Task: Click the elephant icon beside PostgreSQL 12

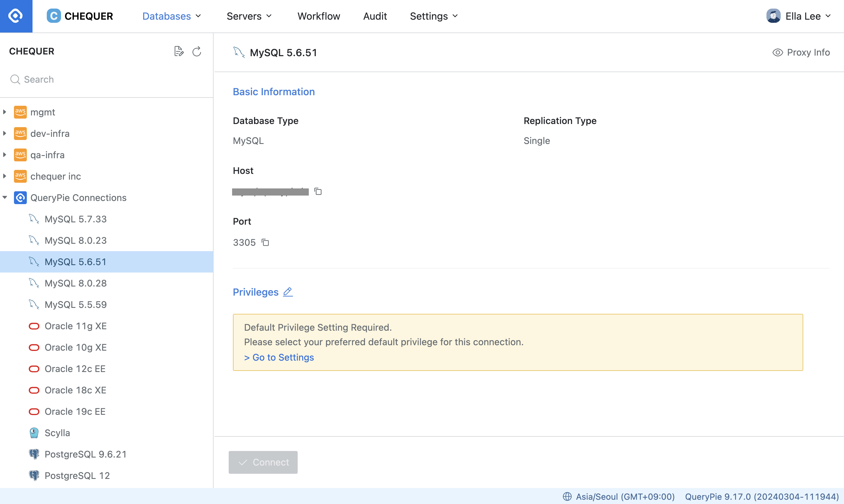Action: 34,475
